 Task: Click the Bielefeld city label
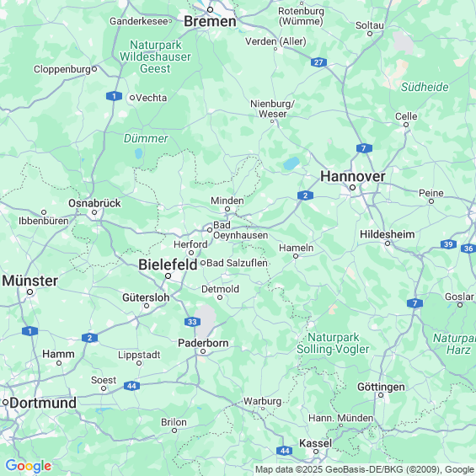click(x=168, y=265)
